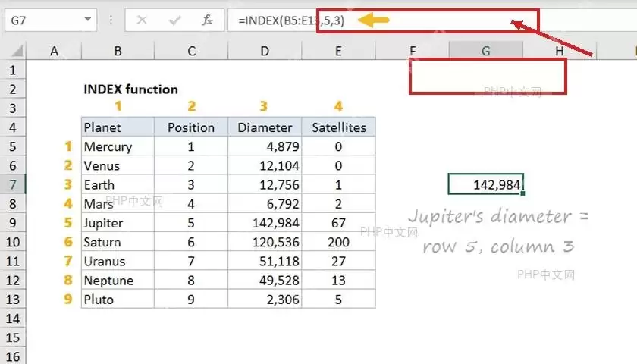This screenshot has height=364, width=637.
Task: Click the 'Diameter' header cell
Action: point(265,127)
